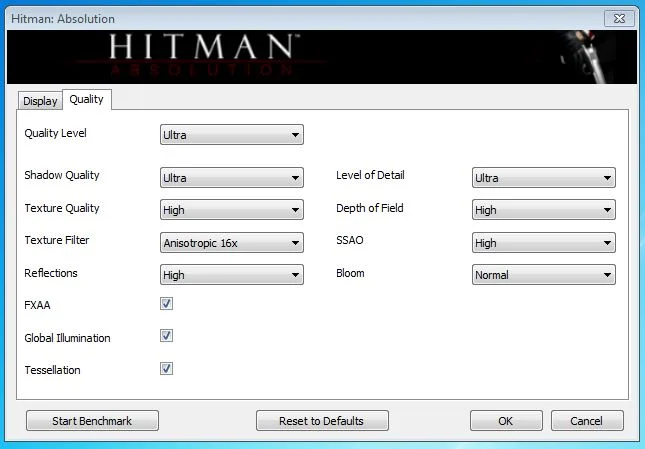Click the Start Benchmark button
This screenshot has width=645, height=449.
[x=92, y=421]
